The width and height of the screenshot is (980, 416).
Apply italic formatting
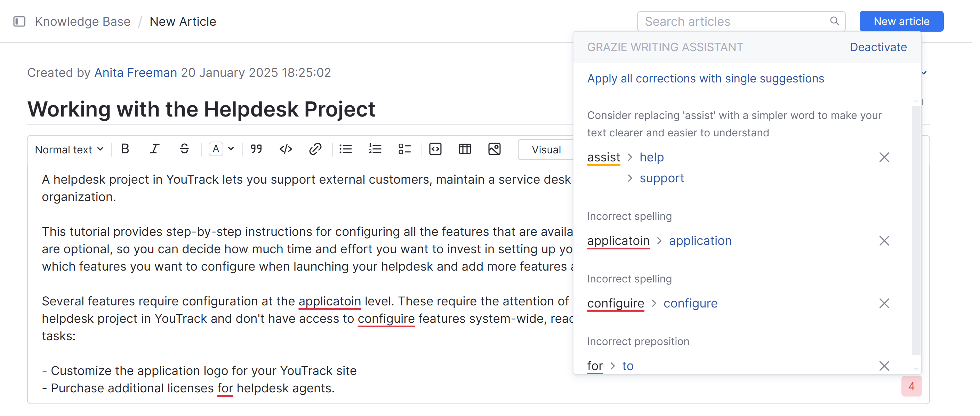(154, 150)
